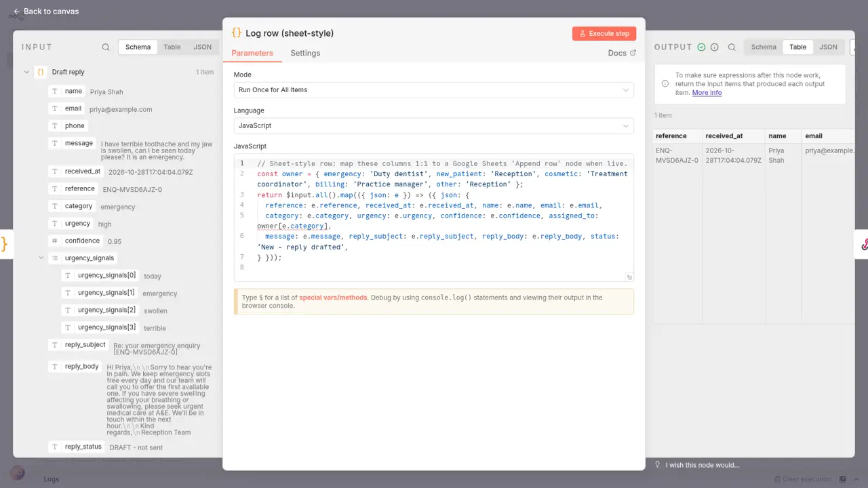The image size is (868, 488).
Task: Click the Draft reply node braces icon
Action: 41,72
